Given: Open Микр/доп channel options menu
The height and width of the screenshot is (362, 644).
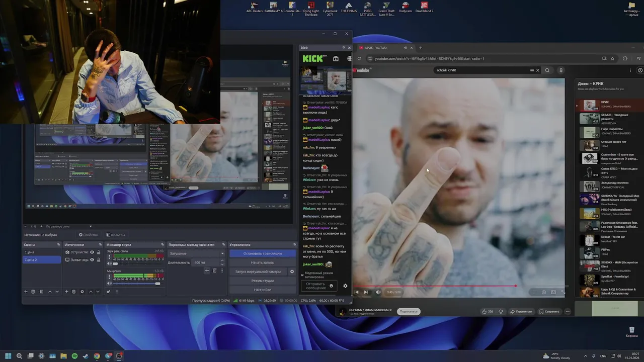Looking at the screenshot, I should (x=110, y=277).
